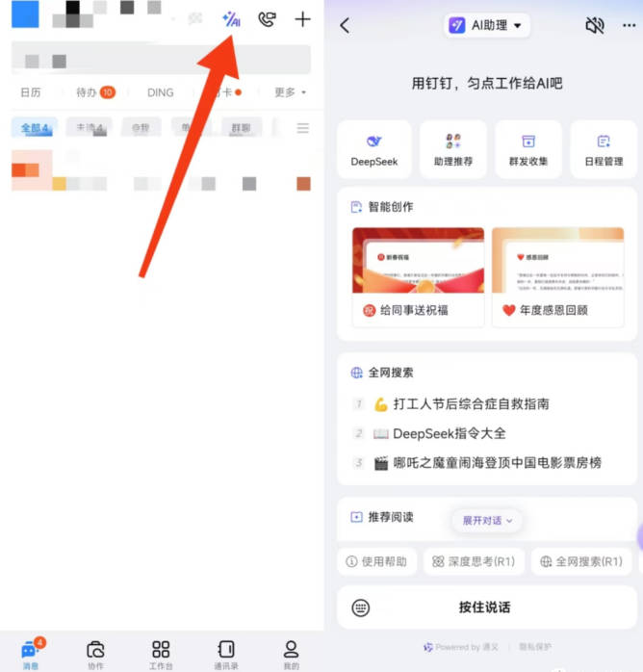Open the 给同事送祝福 greeting card thumbnail
The width and height of the screenshot is (643, 672).
click(418, 277)
